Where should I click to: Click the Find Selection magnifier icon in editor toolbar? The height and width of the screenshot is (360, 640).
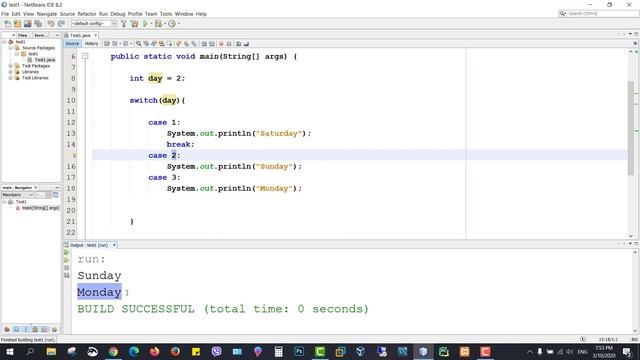139,44
